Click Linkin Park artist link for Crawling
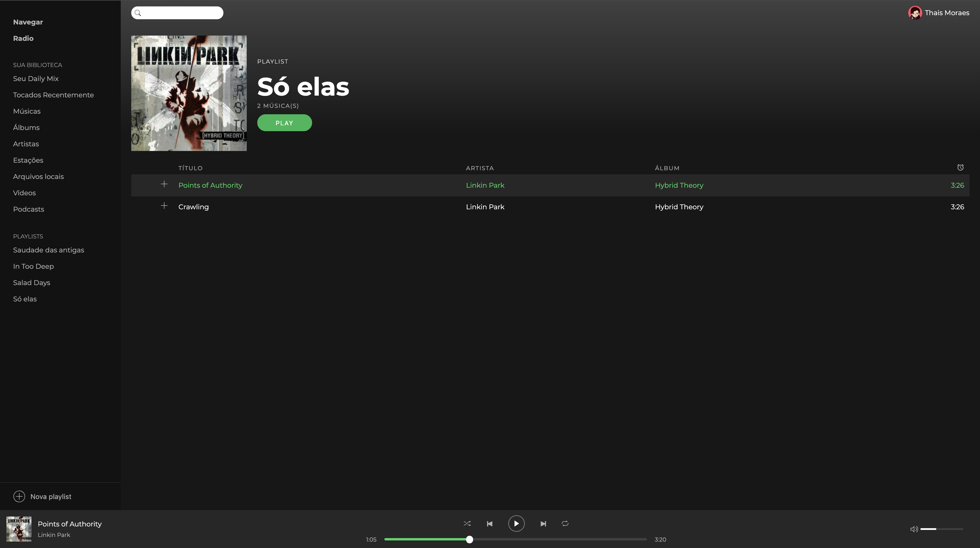Screen dimensions: 980x548 tap(485, 207)
